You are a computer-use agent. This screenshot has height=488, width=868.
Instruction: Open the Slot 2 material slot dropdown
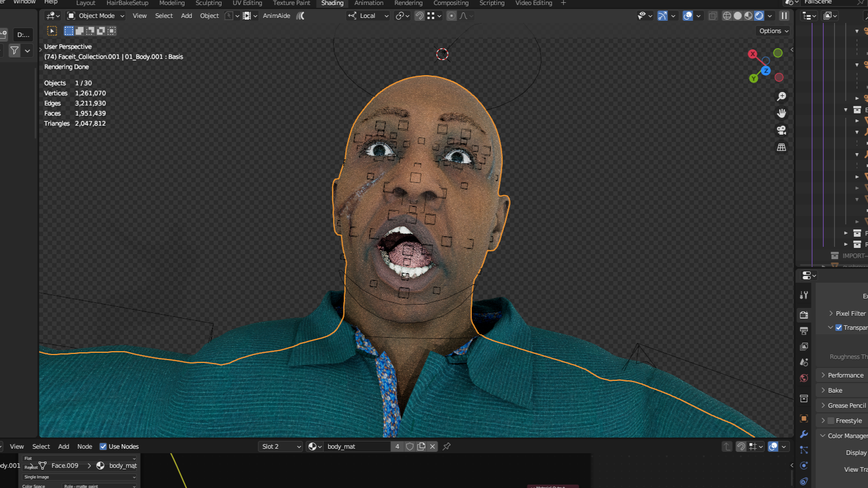click(x=281, y=446)
